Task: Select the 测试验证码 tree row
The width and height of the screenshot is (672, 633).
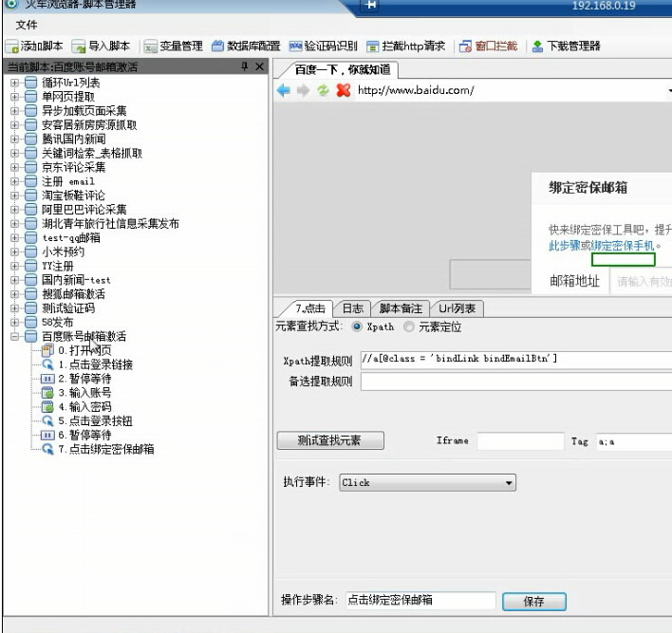Action: [x=68, y=308]
